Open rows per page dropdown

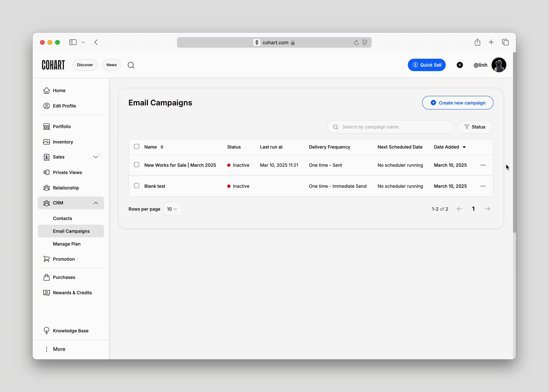point(172,209)
